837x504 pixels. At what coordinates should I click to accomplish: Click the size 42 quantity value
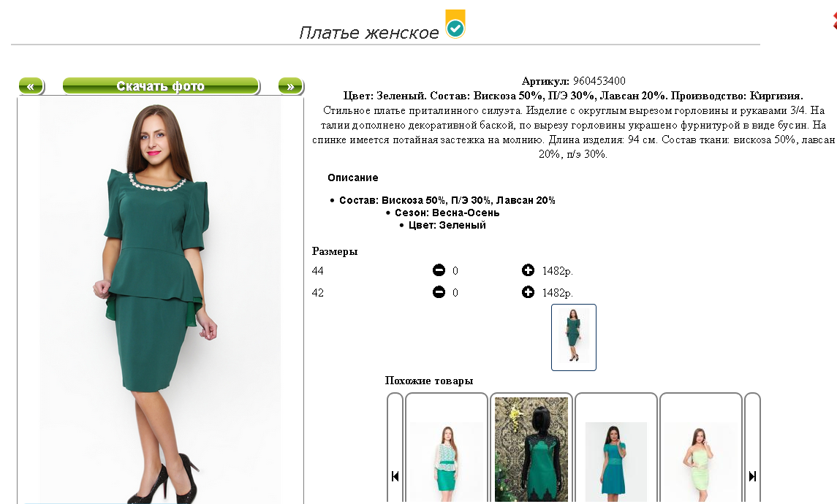[455, 293]
